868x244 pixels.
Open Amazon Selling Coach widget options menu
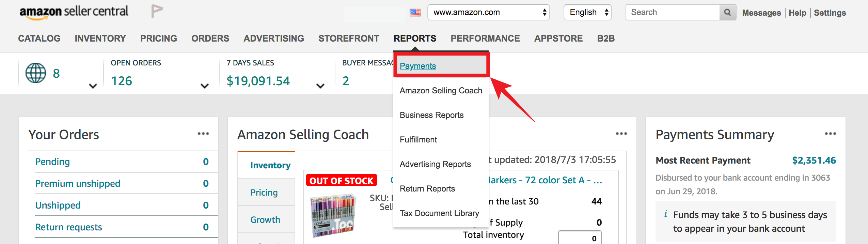[x=621, y=134]
